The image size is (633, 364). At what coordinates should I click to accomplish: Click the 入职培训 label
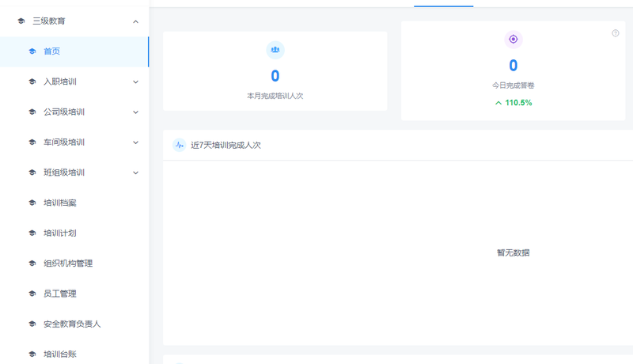tap(60, 82)
